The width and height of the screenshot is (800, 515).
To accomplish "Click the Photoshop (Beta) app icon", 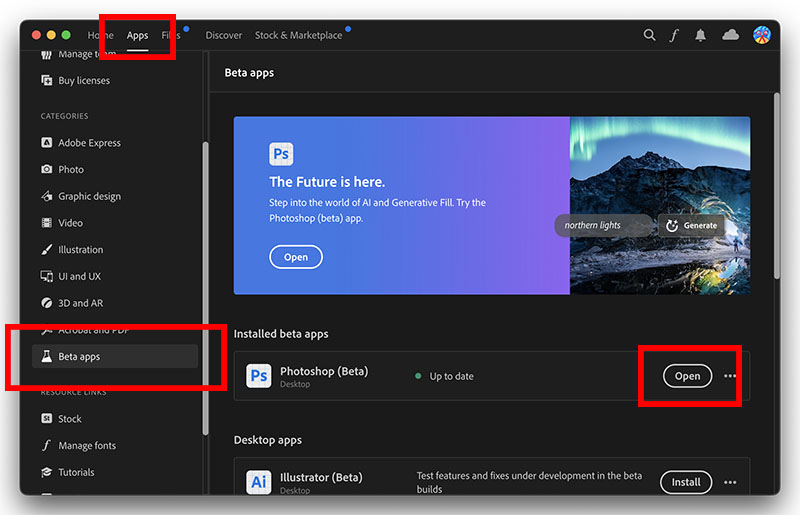I will 259,376.
